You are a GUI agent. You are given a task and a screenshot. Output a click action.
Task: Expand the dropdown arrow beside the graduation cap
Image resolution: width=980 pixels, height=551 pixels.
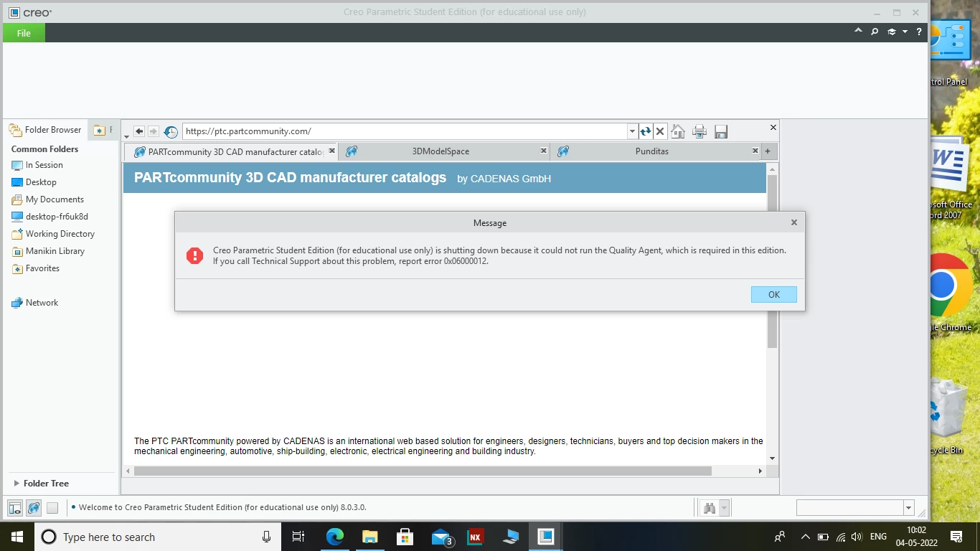point(905,32)
